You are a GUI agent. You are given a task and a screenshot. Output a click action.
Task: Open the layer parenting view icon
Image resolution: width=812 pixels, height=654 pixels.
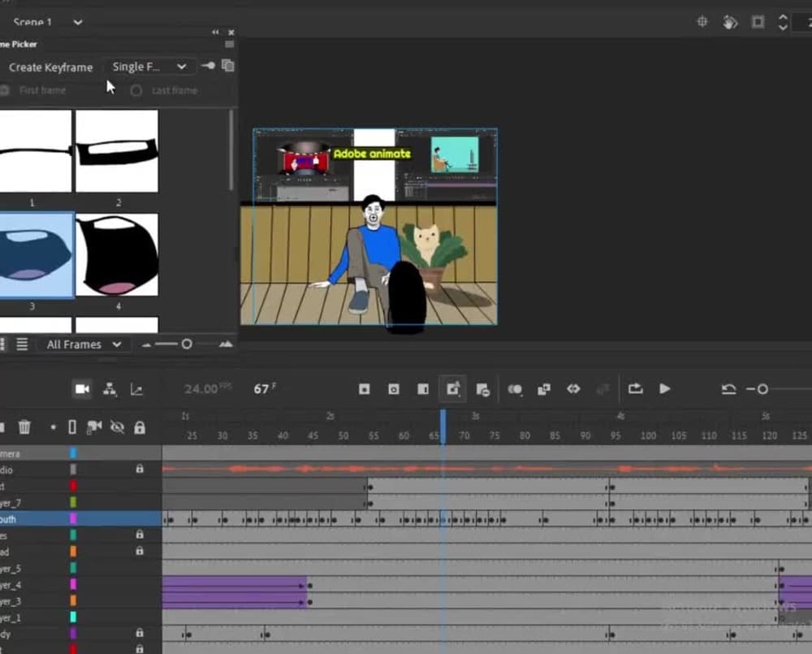(110, 388)
